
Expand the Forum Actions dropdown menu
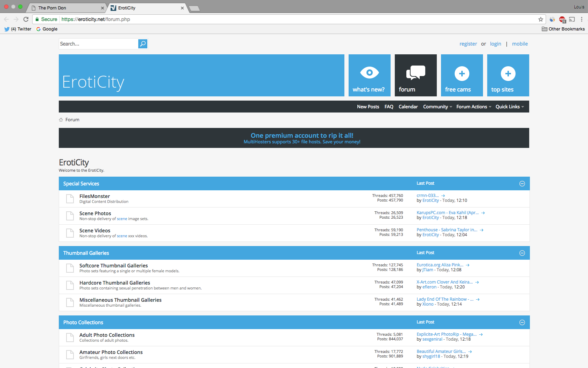pos(474,107)
